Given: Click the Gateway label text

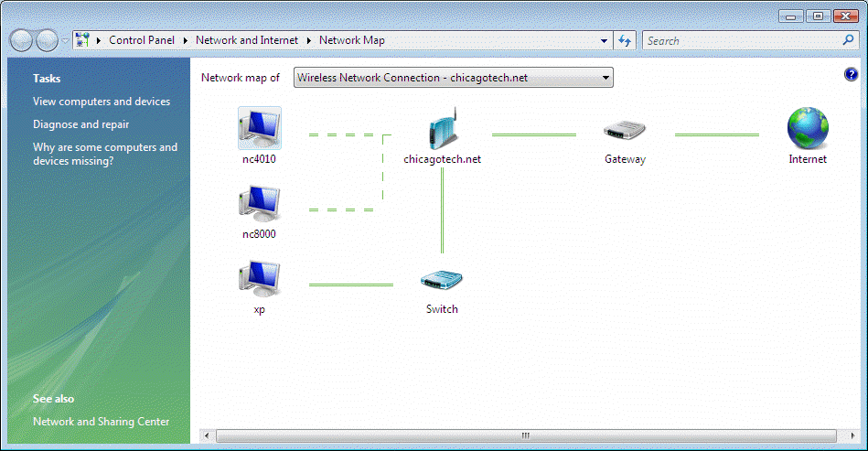Looking at the screenshot, I should (625, 159).
